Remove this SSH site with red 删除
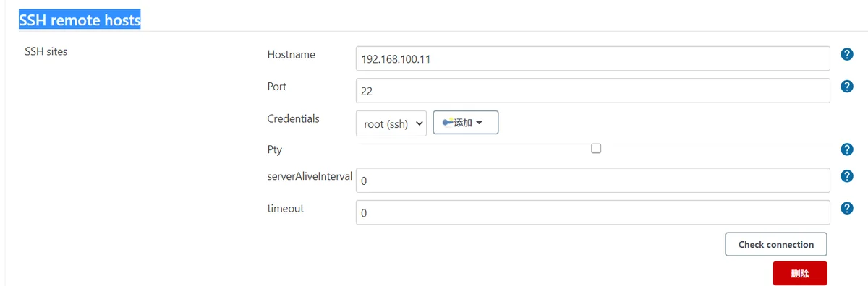The height and width of the screenshot is (286, 868). pos(800,274)
